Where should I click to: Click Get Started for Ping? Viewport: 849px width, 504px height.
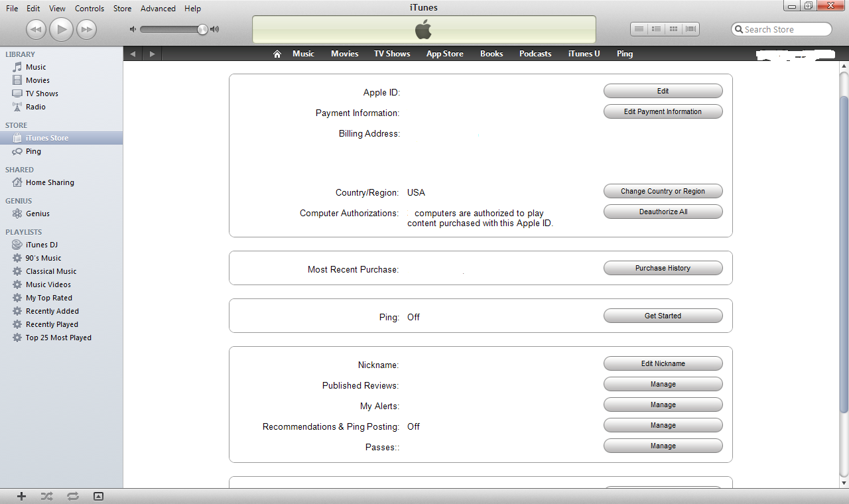click(x=663, y=316)
